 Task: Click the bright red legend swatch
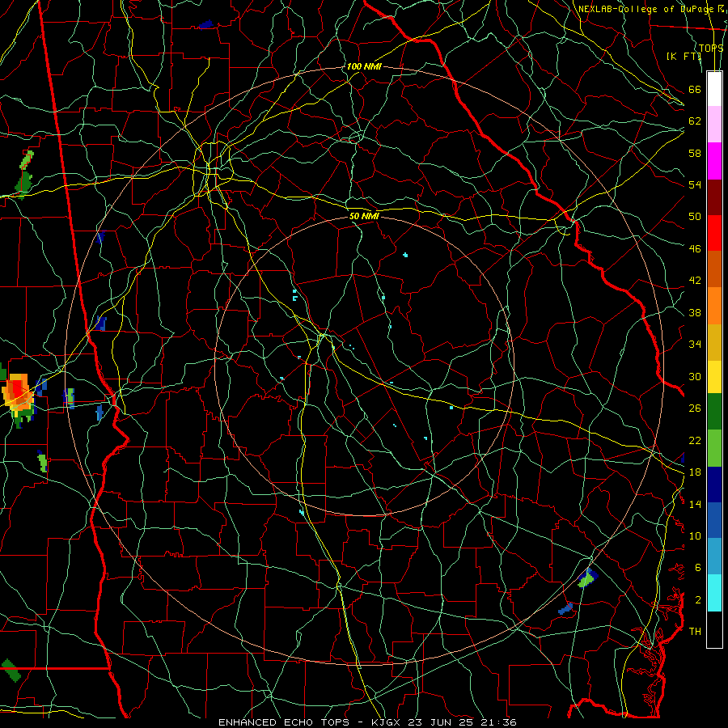714,233
